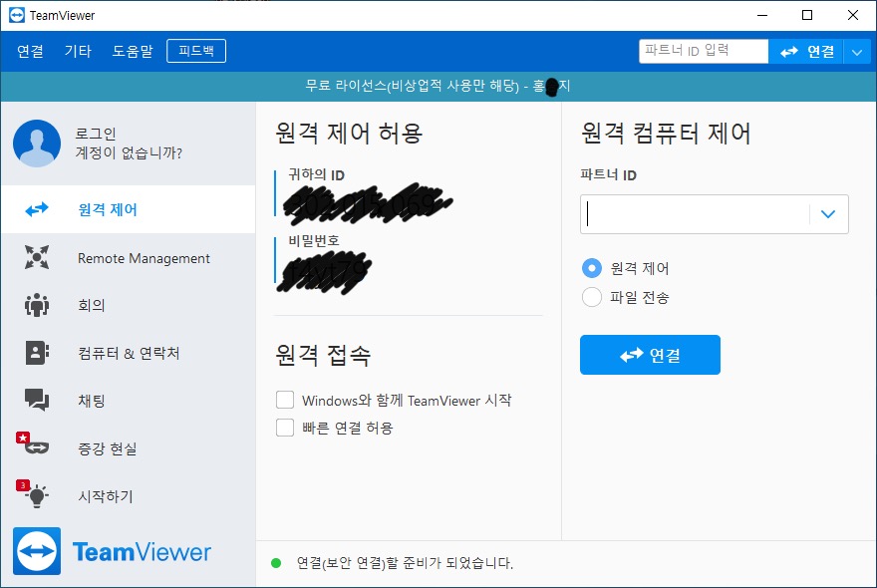Maximize the TeamViewer window
This screenshot has width=877, height=588.
(807, 15)
